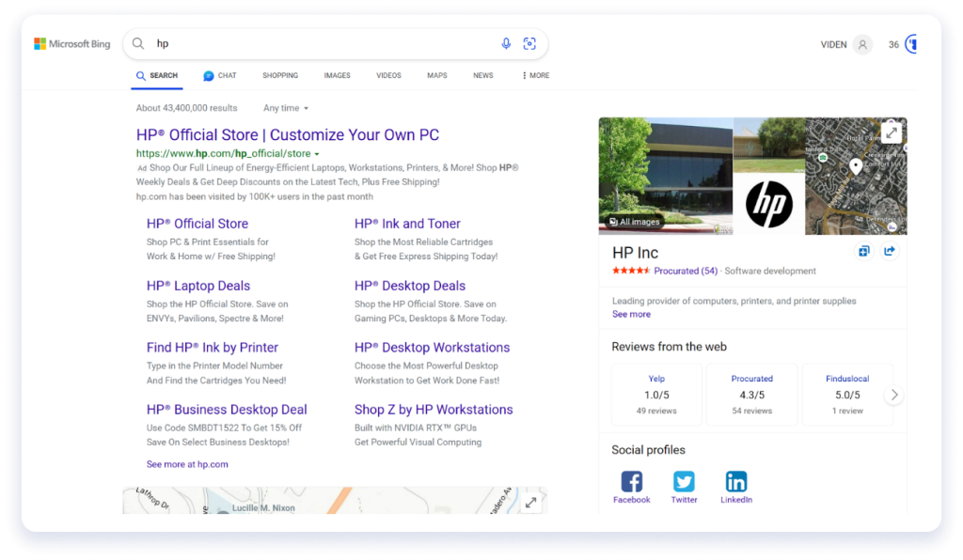Open the MORE navigation dropdown

(534, 75)
